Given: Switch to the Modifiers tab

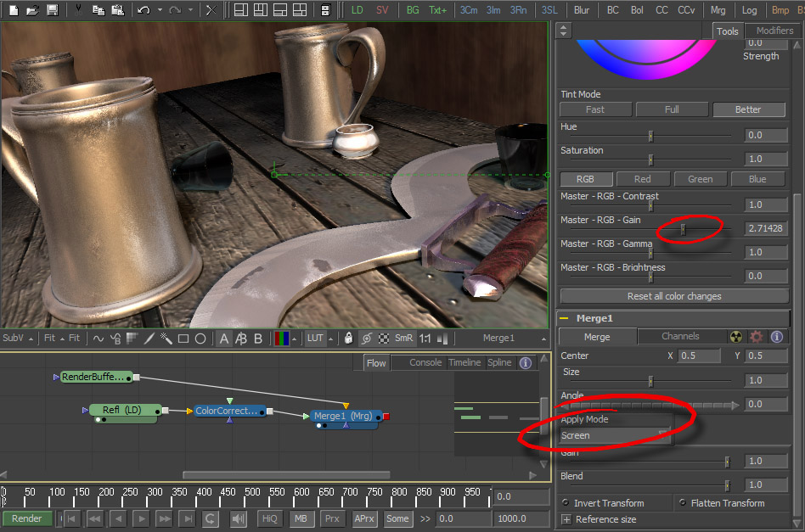Looking at the screenshot, I should point(774,30).
